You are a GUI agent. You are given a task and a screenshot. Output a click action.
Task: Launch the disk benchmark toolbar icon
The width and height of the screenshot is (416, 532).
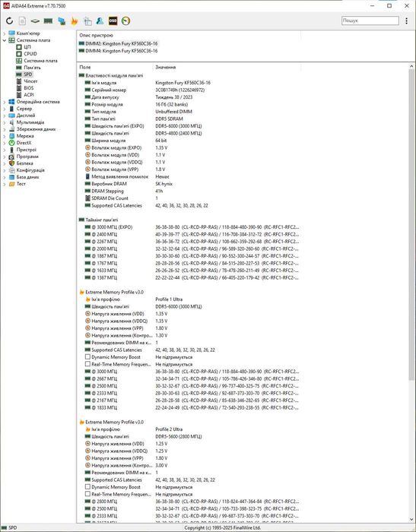(35, 21)
